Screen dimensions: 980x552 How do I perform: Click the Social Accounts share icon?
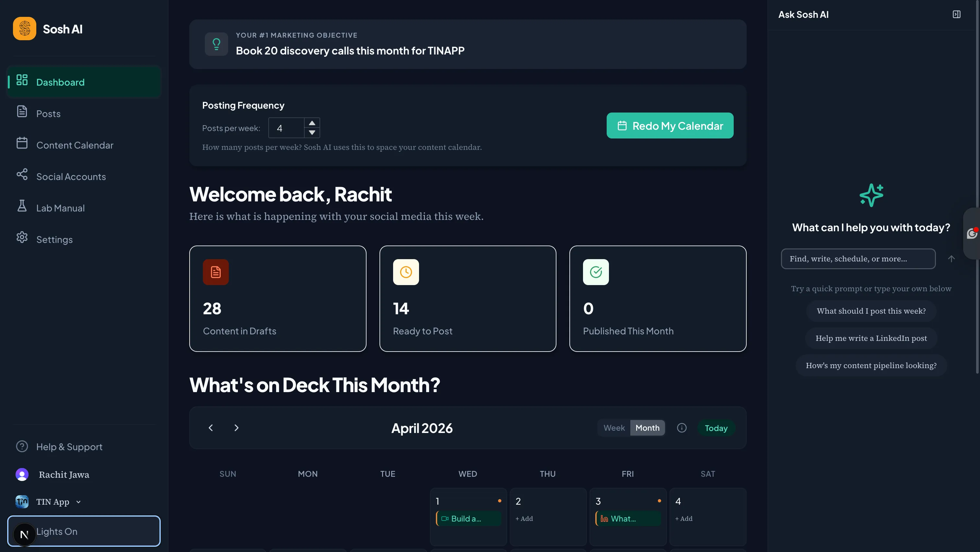tap(22, 174)
